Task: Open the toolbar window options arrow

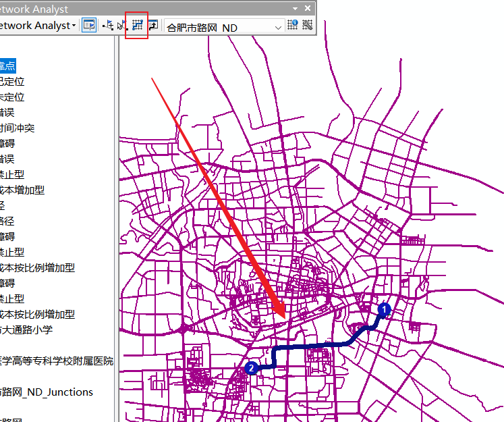Action: [295, 9]
